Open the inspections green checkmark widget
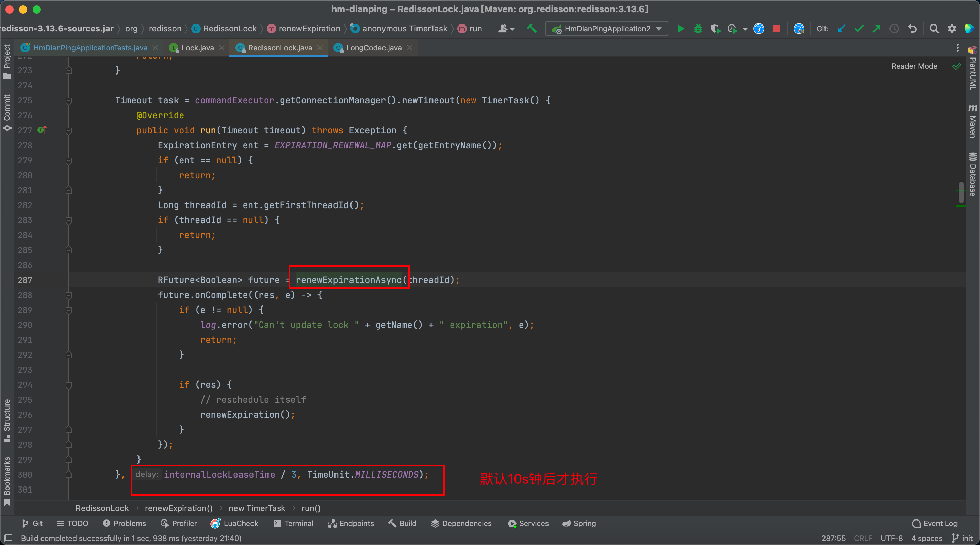 [x=957, y=66]
